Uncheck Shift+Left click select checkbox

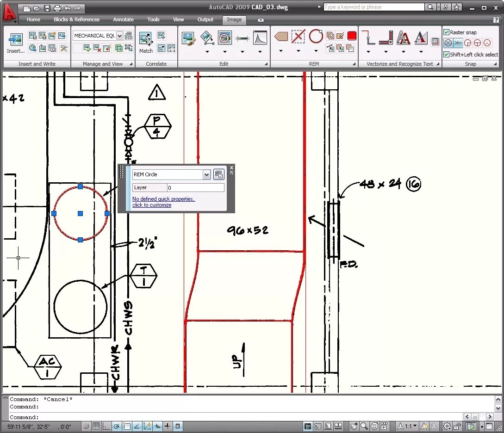point(447,54)
